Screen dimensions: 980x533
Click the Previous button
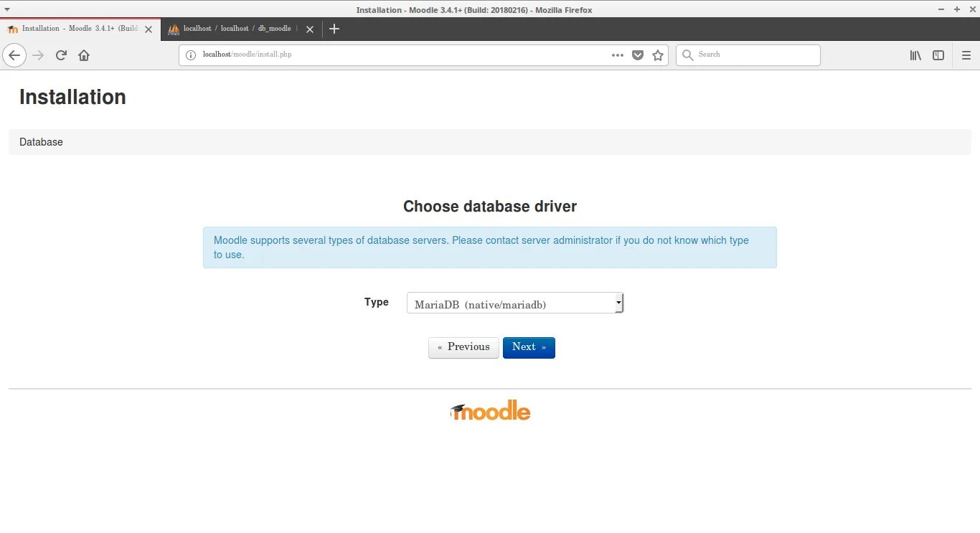point(463,347)
